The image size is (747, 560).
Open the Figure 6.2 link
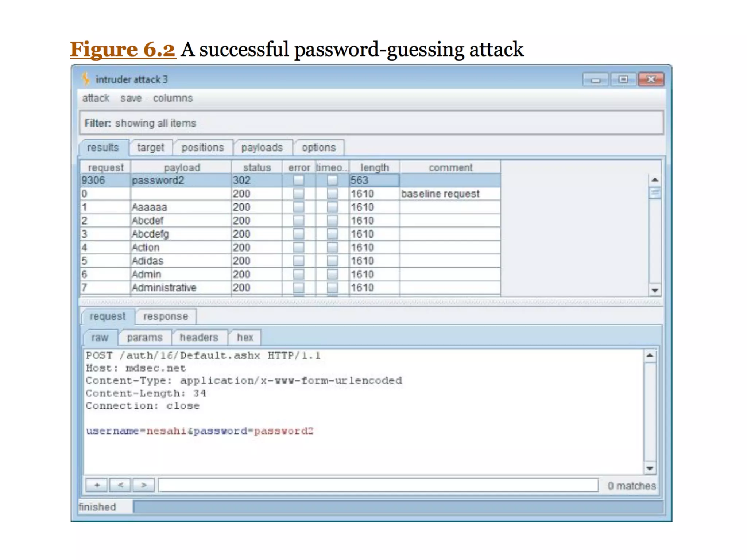123,49
